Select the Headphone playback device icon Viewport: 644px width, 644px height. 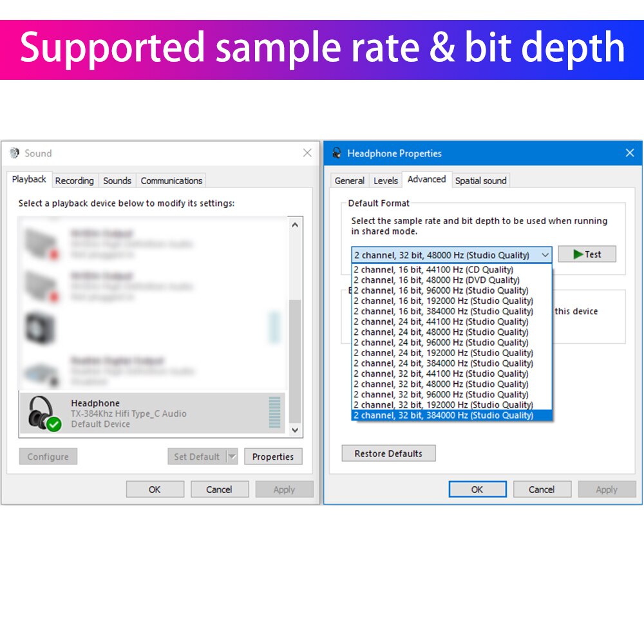coord(44,413)
